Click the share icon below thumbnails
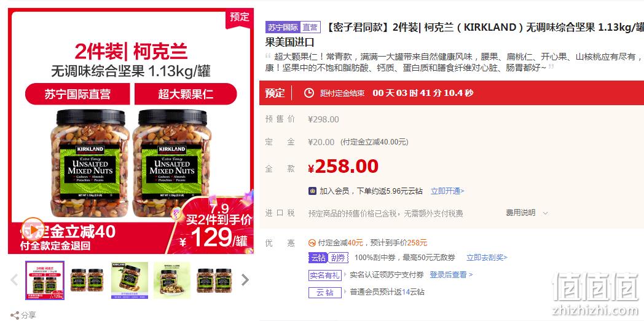The height and width of the screenshot is (321, 644). click(x=15, y=315)
